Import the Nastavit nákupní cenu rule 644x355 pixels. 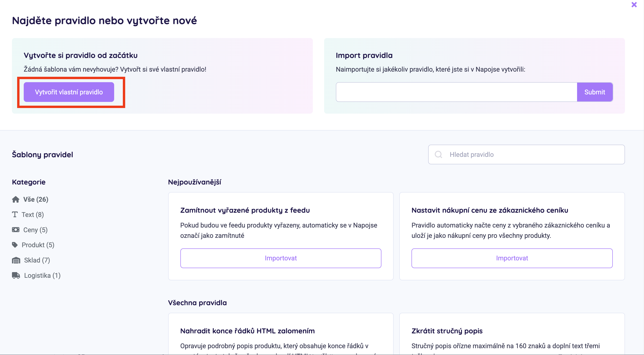pos(512,258)
